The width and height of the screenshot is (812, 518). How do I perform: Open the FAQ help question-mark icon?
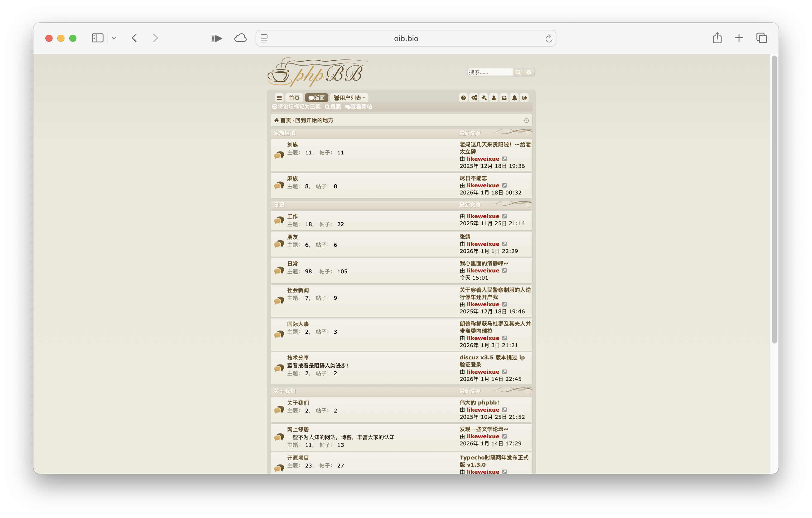(463, 98)
